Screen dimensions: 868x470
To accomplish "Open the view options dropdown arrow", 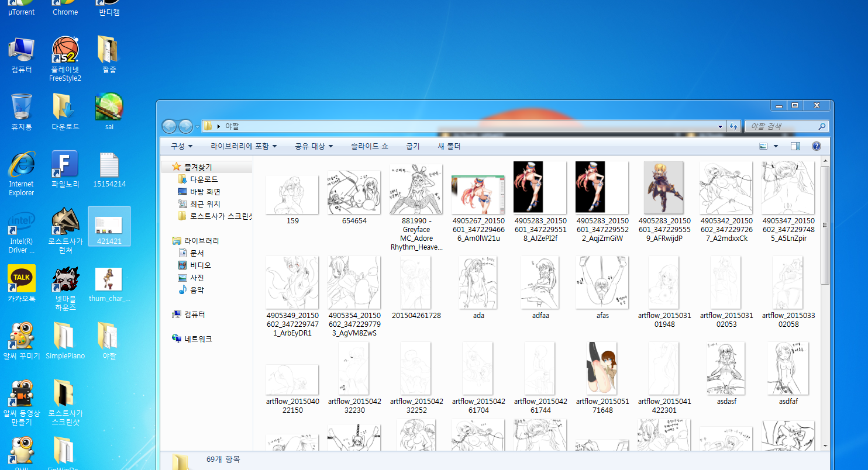I will click(776, 146).
